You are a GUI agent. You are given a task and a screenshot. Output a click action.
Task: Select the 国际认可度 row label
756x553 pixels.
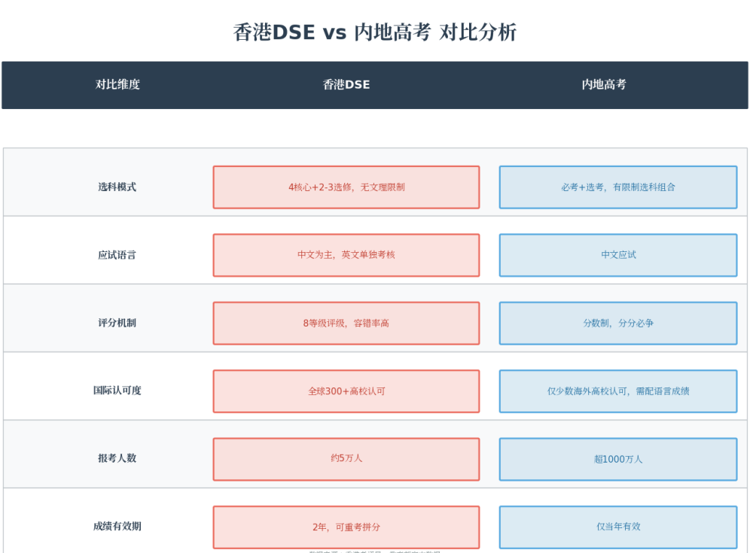click(x=117, y=391)
